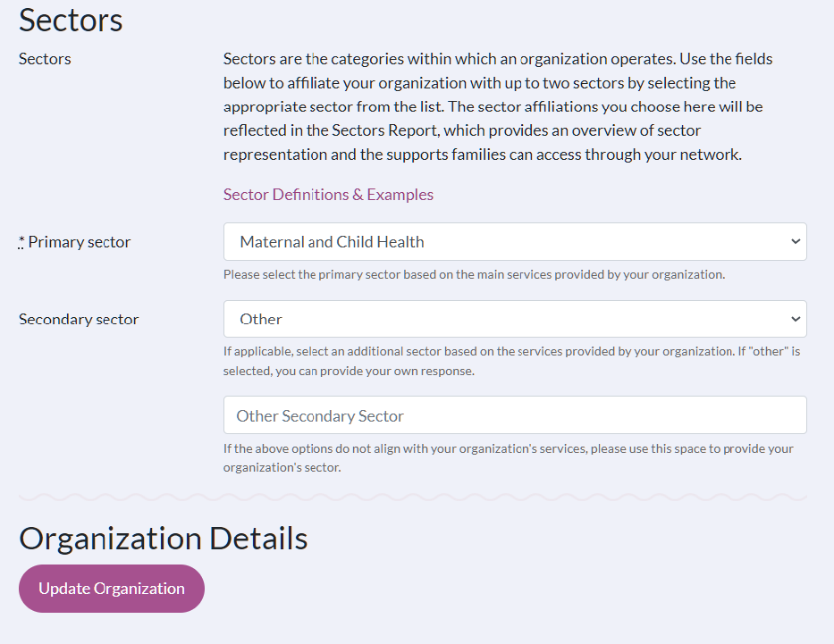Focus the Other Secondary Sector text field
Viewport: 834px width, 644px height.
click(514, 415)
